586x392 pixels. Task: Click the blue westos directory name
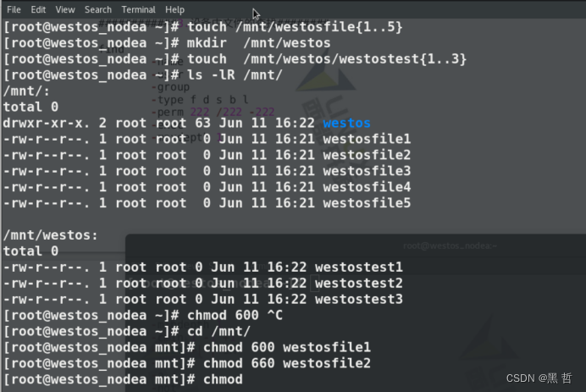pos(346,123)
